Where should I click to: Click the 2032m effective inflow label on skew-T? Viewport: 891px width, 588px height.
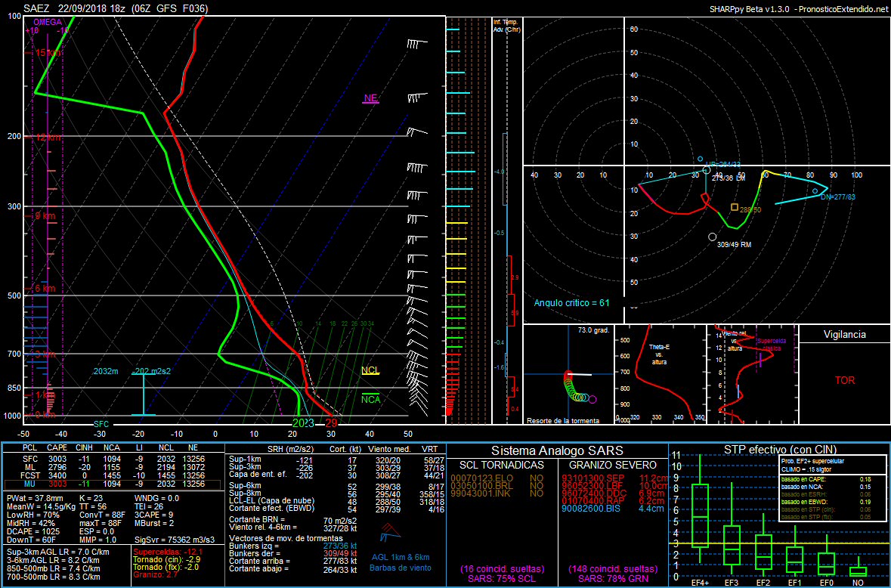[x=107, y=371]
